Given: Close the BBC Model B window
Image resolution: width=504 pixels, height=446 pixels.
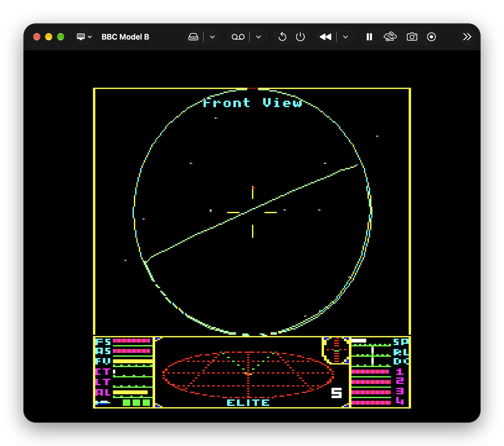Looking at the screenshot, I should pyautogui.click(x=37, y=37).
